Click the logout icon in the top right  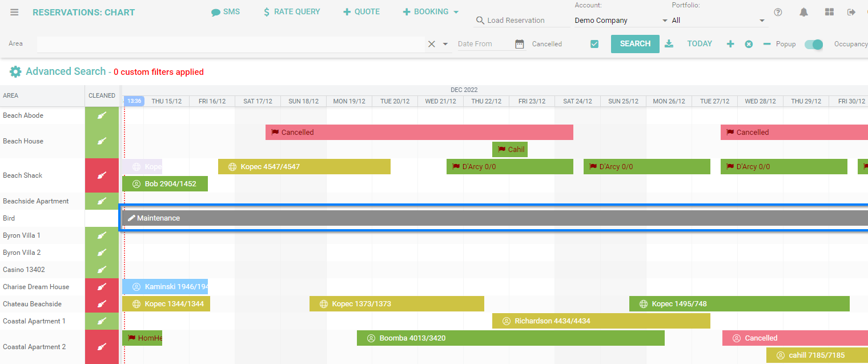tap(853, 11)
